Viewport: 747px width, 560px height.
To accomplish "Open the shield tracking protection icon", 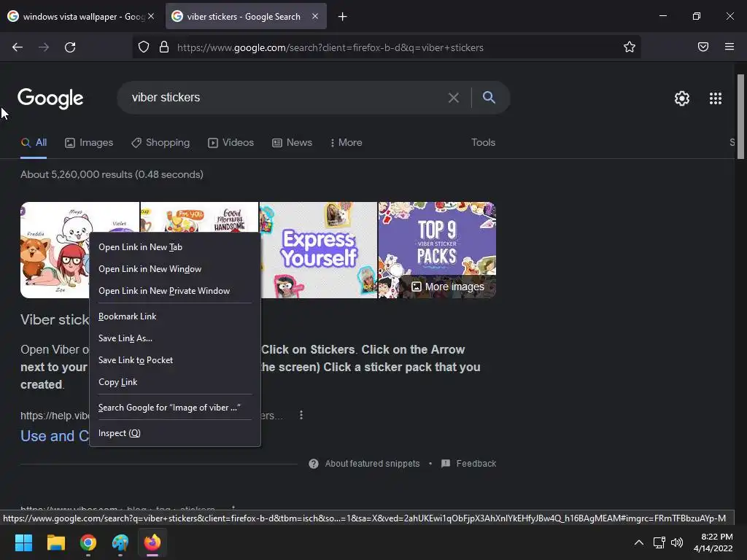I will (x=144, y=47).
